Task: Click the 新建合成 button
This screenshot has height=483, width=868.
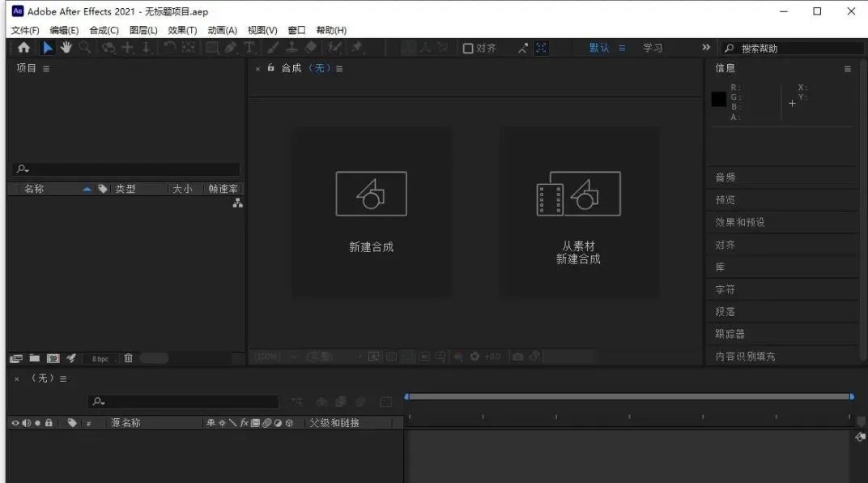Action: (371, 203)
